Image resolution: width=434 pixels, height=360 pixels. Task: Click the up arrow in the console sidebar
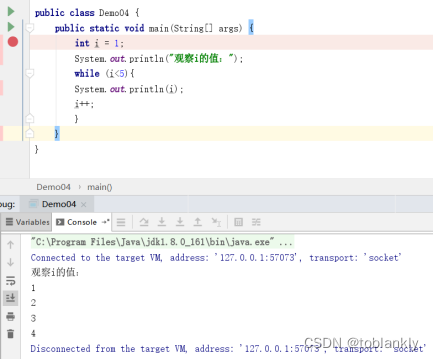[11, 245]
